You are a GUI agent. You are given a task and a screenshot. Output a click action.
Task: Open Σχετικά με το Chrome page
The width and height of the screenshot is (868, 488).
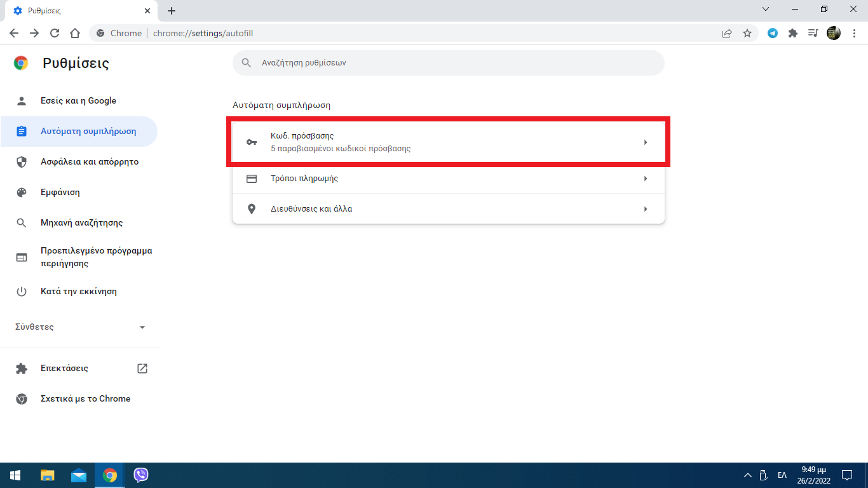click(85, 399)
